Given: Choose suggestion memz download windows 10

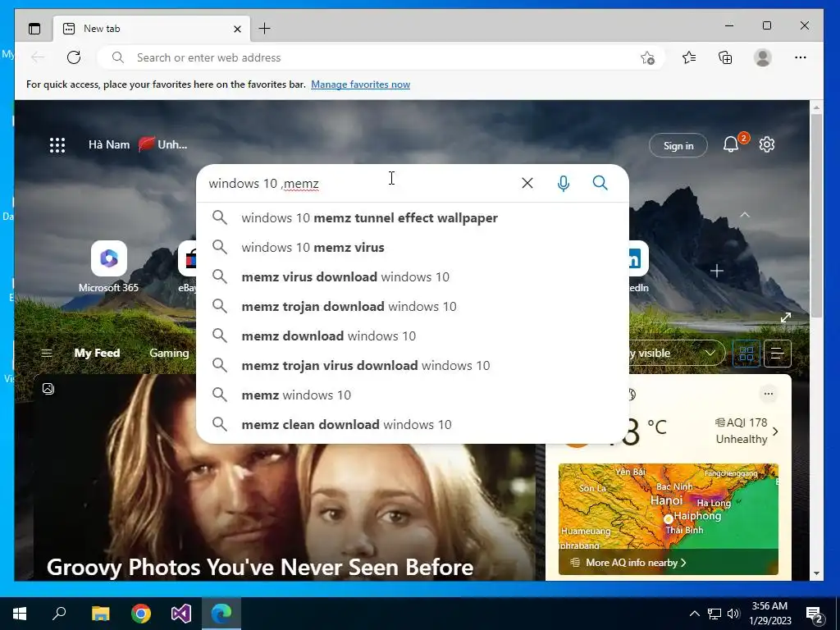Looking at the screenshot, I should (x=413, y=336).
